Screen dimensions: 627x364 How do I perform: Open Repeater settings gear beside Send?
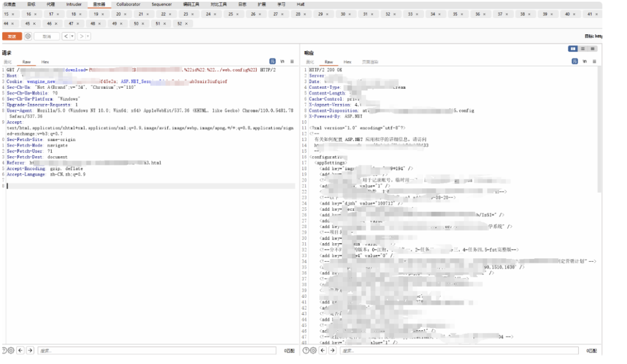pos(28,37)
